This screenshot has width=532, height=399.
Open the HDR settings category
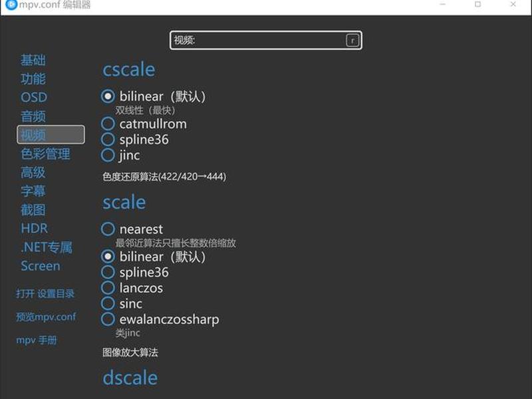pyautogui.click(x=35, y=228)
